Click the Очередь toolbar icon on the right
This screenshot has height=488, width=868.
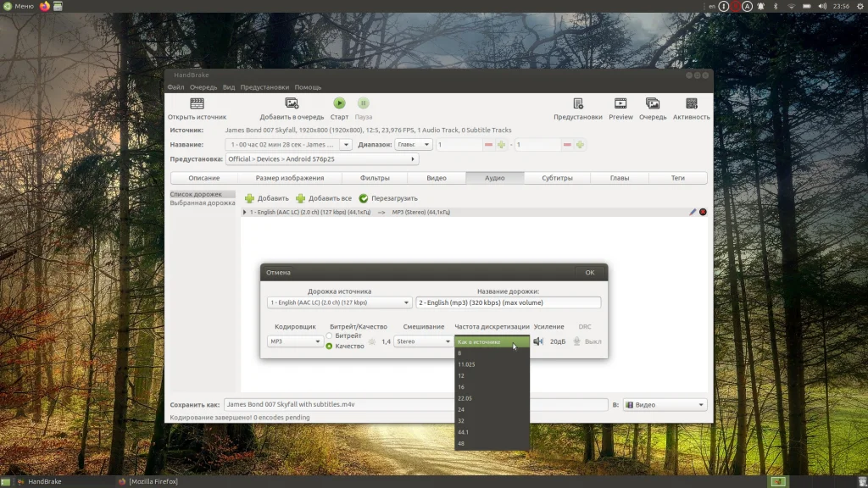click(x=653, y=103)
